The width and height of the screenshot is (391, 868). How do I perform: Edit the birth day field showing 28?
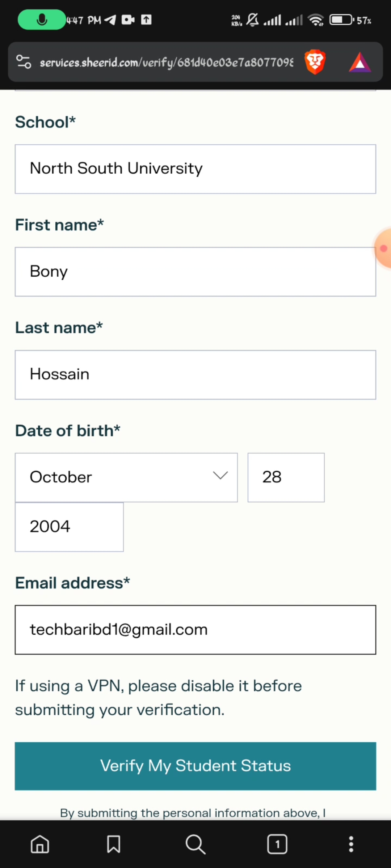(x=286, y=477)
